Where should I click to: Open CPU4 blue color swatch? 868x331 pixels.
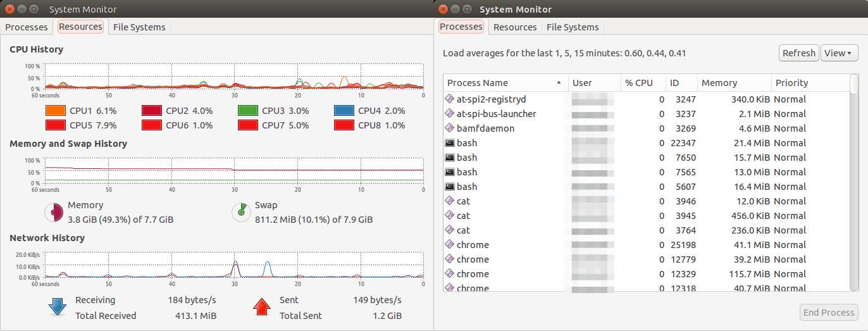(344, 111)
